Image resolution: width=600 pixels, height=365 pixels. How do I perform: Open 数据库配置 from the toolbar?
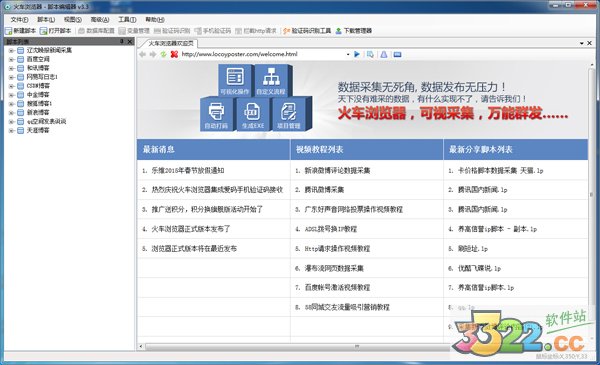96,31
